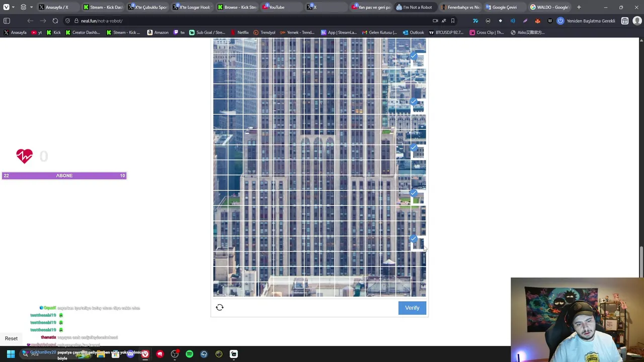Bookmark this page with the bookmark icon
Screen dimensions: 644x362
(x=453, y=21)
